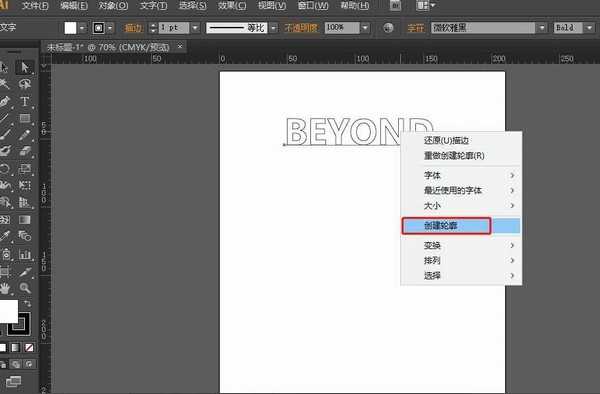Viewport: 600px width, 394px height.
Task: Select the Eyedropper tool
Action: [5, 236]
